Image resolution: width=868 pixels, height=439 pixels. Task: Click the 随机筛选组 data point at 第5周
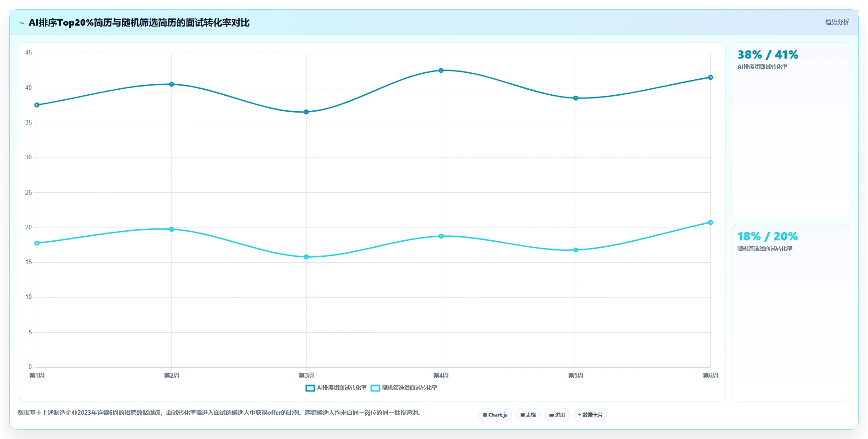pos(576,250)
